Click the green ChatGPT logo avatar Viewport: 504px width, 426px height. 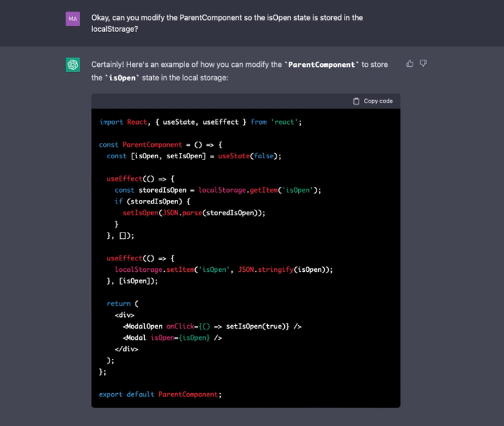tap(73, 64)
